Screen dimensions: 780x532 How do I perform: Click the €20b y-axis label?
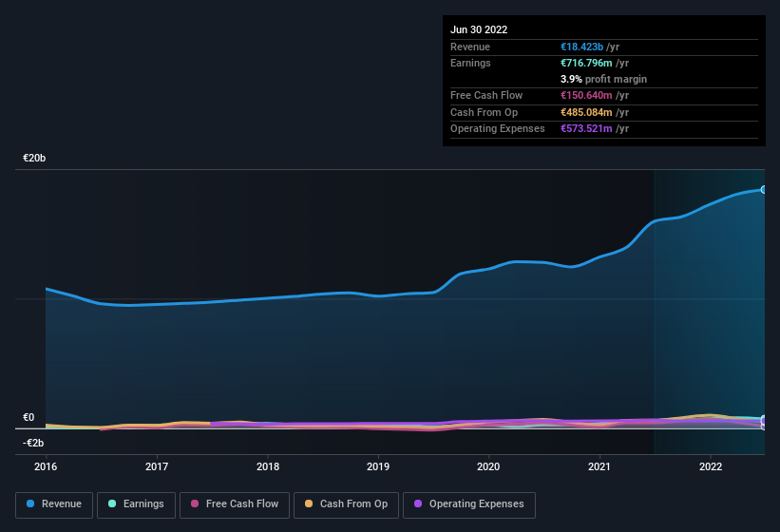coord(34,158)
